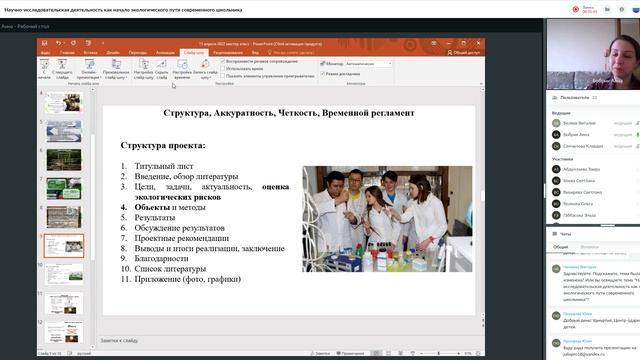Open the Общий chat tab
This screenshot has width=640, height=360.
coord(560,247)
